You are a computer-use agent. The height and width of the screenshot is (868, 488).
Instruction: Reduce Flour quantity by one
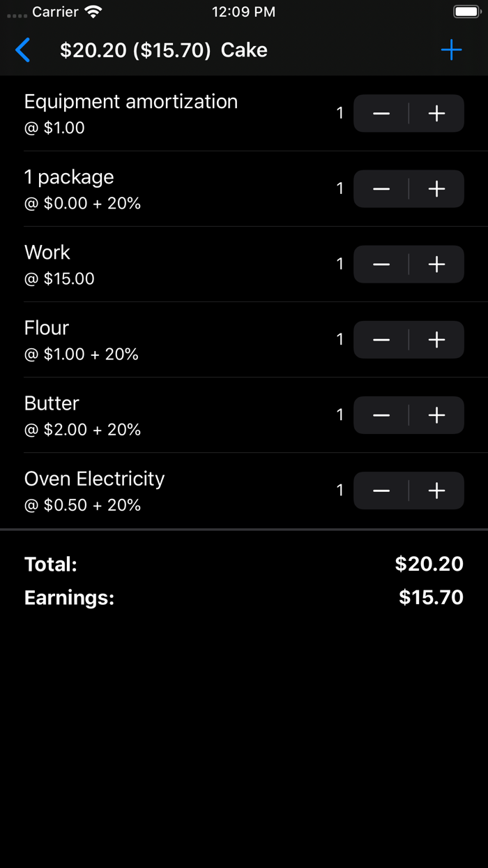[x=381, y=339]
